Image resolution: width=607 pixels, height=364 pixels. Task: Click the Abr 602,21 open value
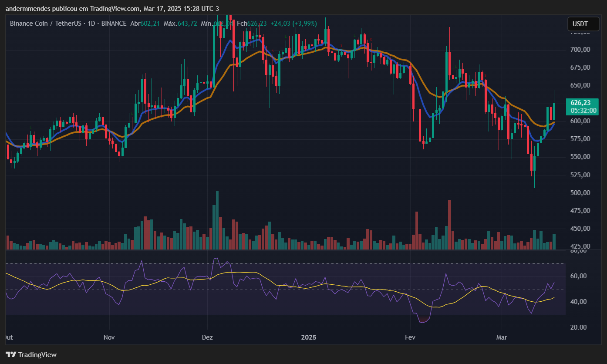point(145,23)
